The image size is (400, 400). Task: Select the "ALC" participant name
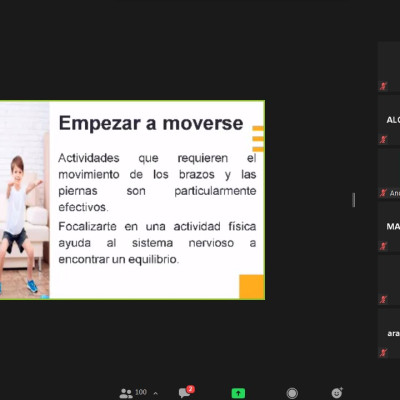tap(393, 120)
